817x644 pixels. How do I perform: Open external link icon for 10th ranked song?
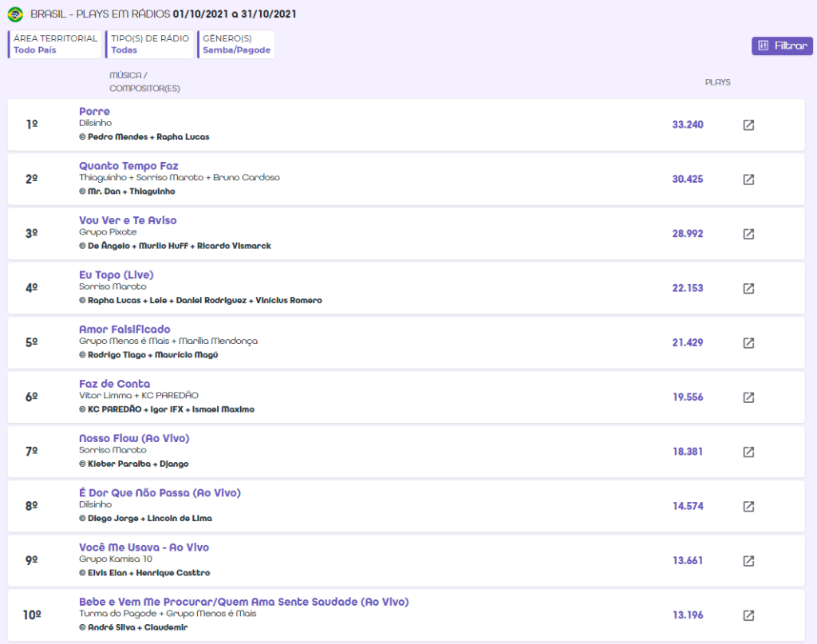(x=748, y=615)
